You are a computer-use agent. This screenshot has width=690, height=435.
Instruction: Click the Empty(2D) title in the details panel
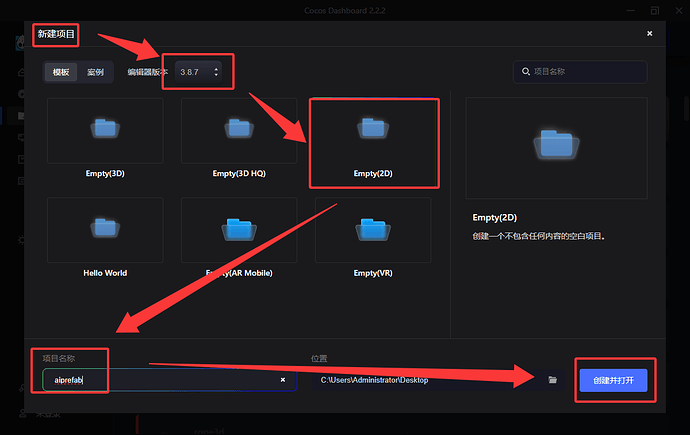click(495, 217)
